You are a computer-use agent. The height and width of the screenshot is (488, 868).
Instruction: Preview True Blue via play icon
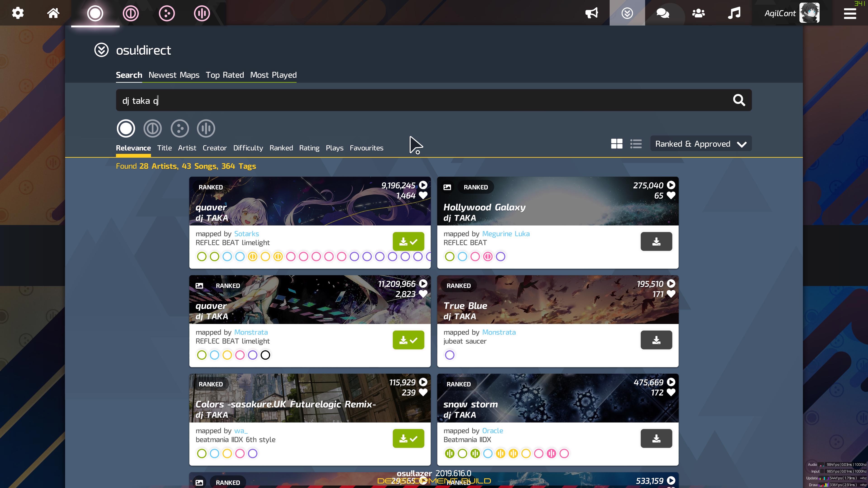[671, 284]
